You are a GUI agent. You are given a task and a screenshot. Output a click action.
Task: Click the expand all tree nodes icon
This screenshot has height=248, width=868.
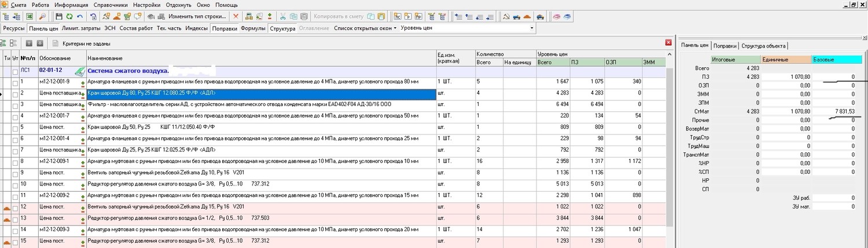click(4, 43)
